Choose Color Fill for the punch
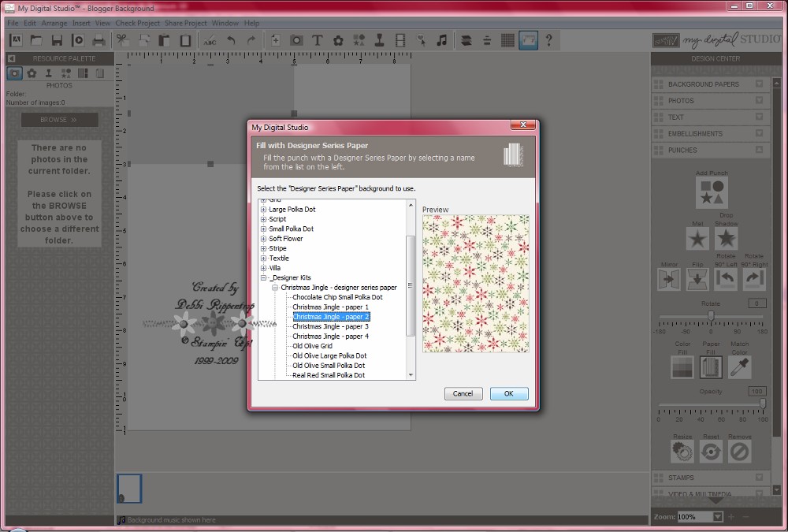The width and height of the screenshot is (788, 532). [x=682, y=367]
